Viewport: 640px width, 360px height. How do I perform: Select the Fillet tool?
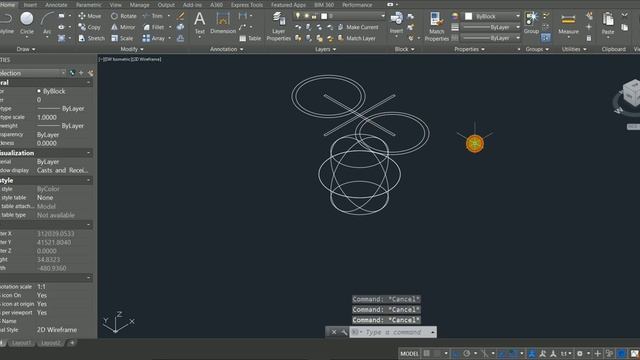153,27
